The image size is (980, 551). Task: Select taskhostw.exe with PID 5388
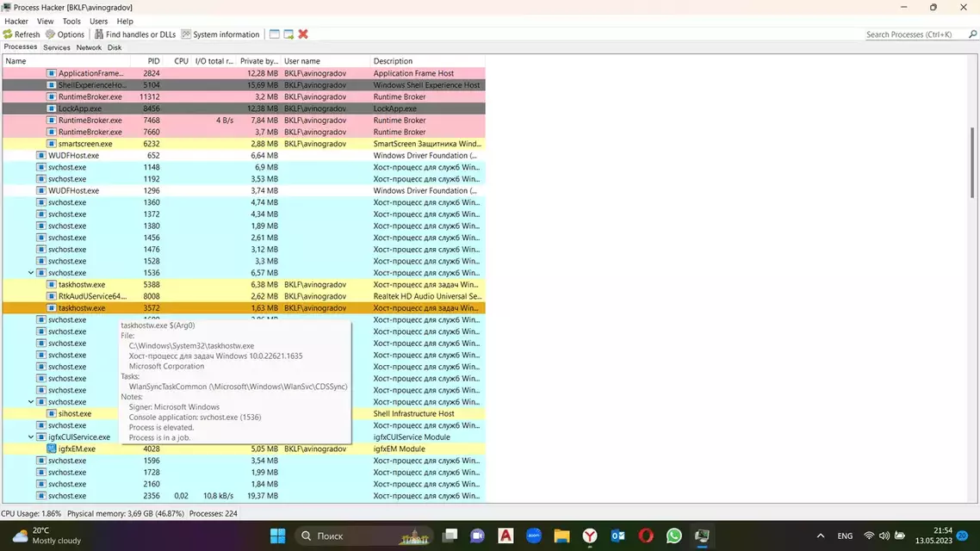244,284
